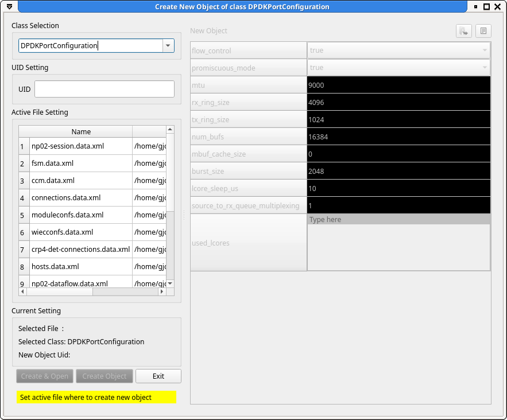Click the file list scroll-down arrow
The width and height of the screenshot is (507, 420).
(170, 283)
